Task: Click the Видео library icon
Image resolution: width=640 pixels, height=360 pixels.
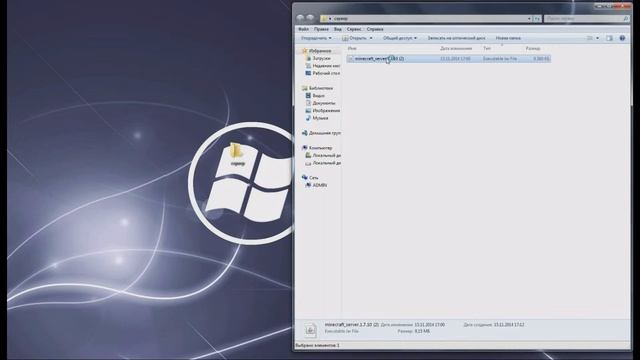Action: tap(309, 96)
